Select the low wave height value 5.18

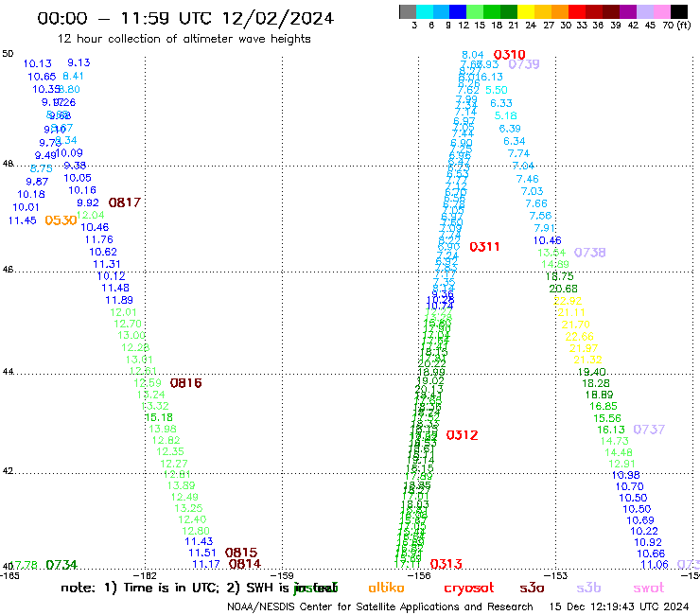(x=506, y=115)
